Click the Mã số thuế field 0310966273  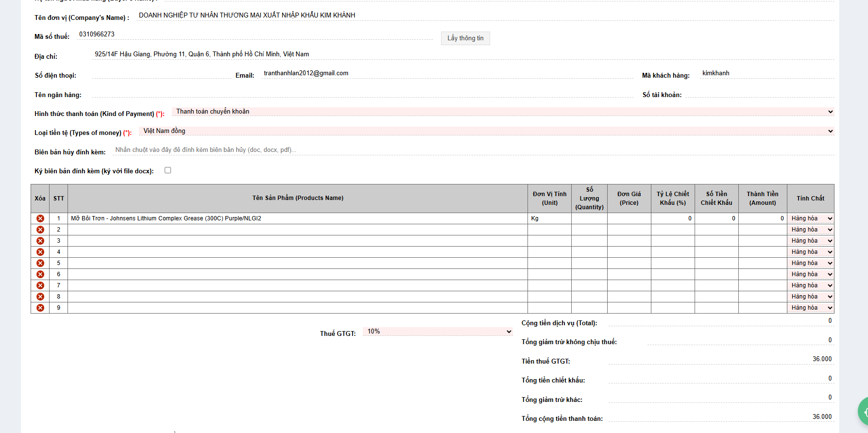pyautogui.click(x=255, y=34)
